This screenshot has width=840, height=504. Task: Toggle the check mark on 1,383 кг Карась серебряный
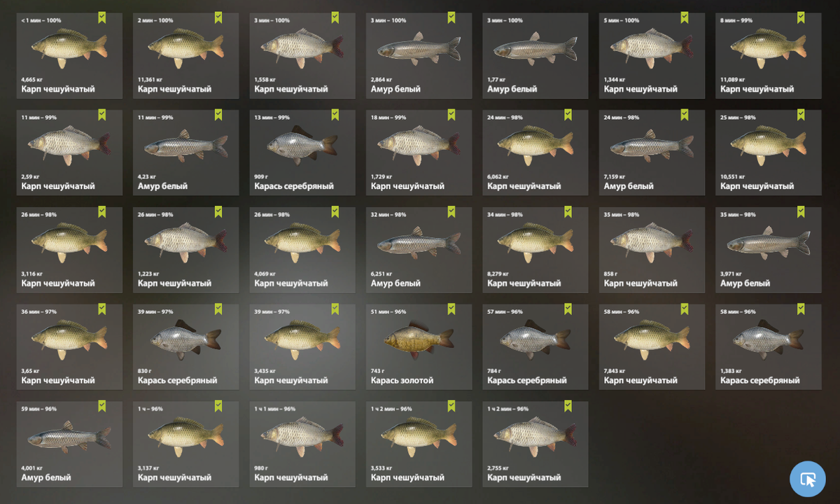pos(801,309)
